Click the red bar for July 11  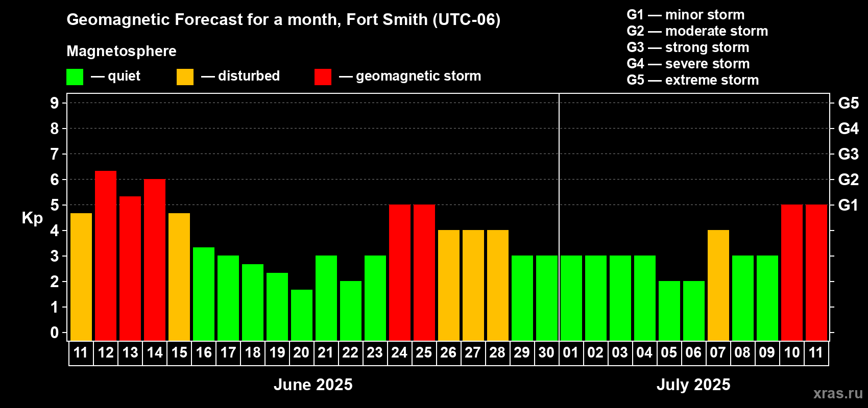click(816, 272)
